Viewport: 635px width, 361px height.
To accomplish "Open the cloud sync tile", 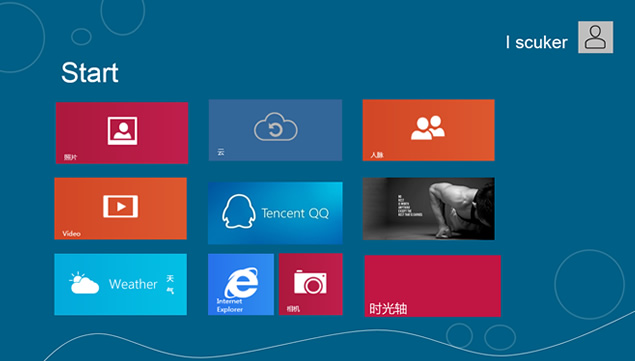I will tap(275, 130).
